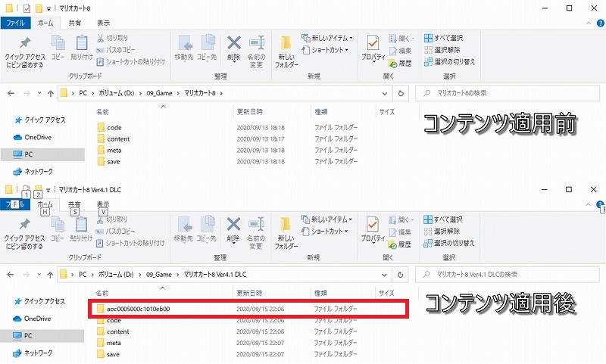The height and width of the screenshot is (364, 606).
Task: Click コピー in the upper マリオカート8 window ribbon
Action: coord(58,48)
